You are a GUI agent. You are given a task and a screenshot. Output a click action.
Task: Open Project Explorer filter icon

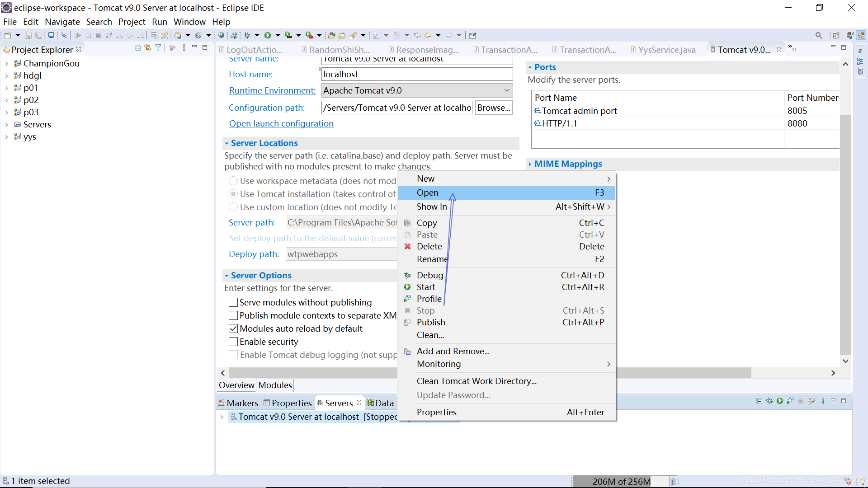[x=158, y=48]
